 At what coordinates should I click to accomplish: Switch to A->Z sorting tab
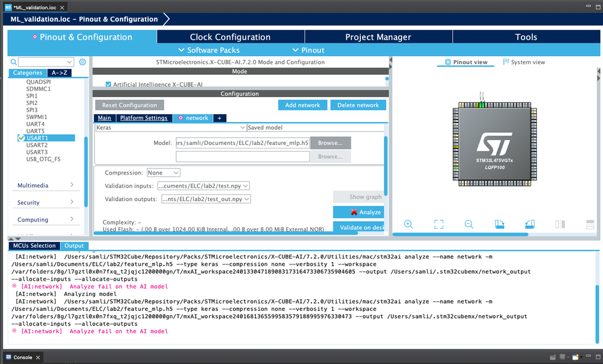59,72
